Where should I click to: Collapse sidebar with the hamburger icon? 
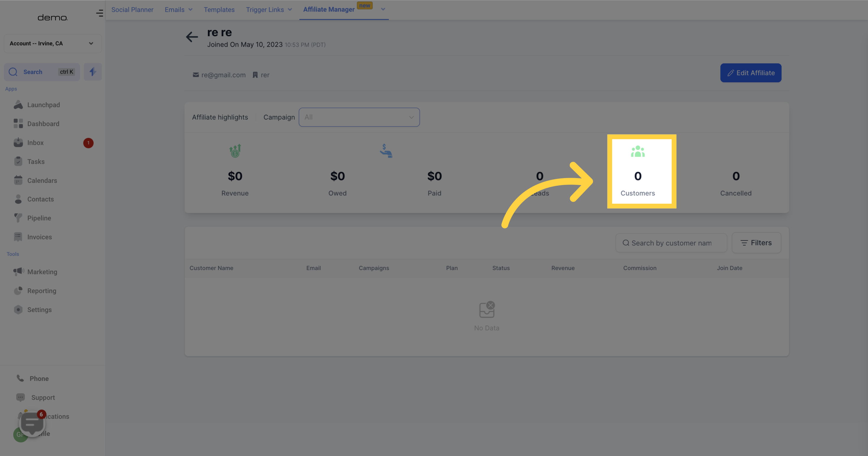pyautogui.click(x=100, y=13)
